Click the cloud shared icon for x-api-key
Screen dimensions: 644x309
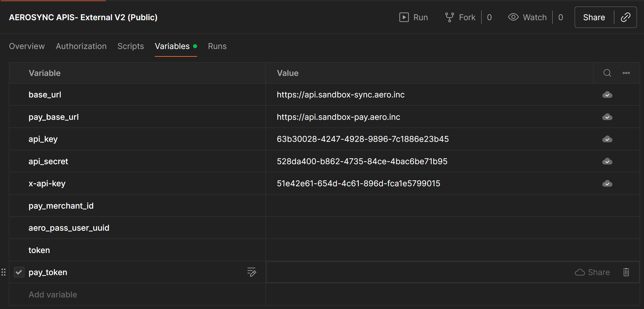607,184
